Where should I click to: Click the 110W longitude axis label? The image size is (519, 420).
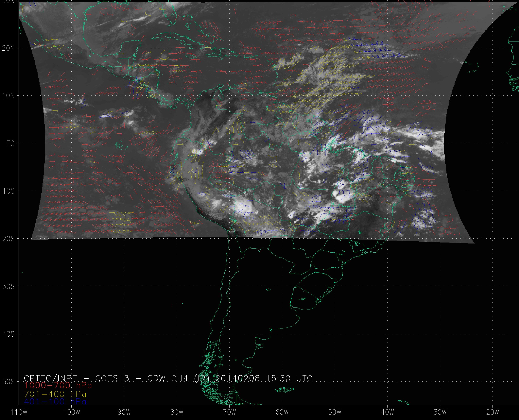(x=19, y=412)
